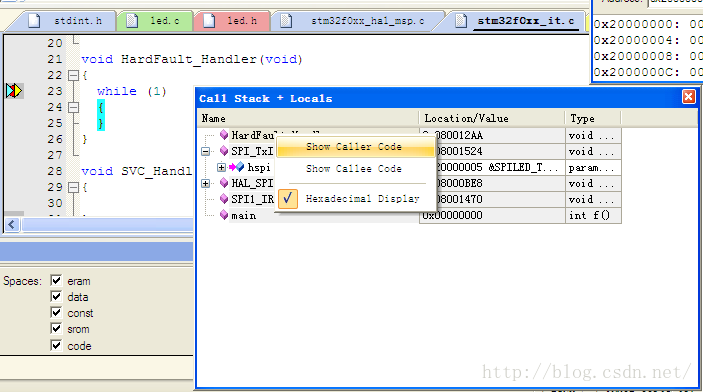The height and width of the screenshot is (392, 703).
Task: Click the stm32f0xx_hal_msp.c tab file icon
Action: 286,21
